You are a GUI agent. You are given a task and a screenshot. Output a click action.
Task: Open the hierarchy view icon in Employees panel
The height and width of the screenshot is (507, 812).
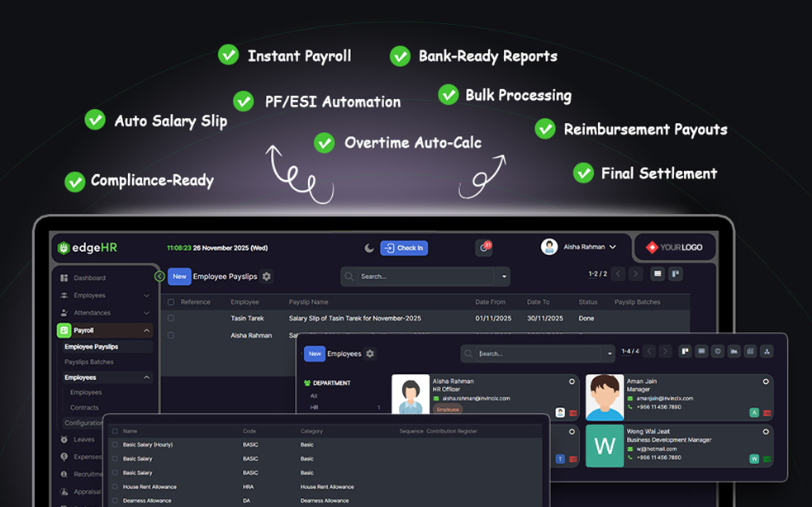tap(767, 352)
